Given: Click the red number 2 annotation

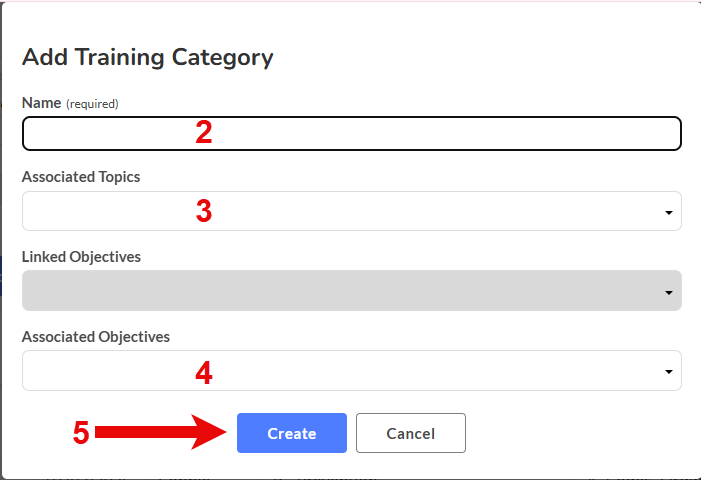Looking at the screenshot, I should [204, 132].
